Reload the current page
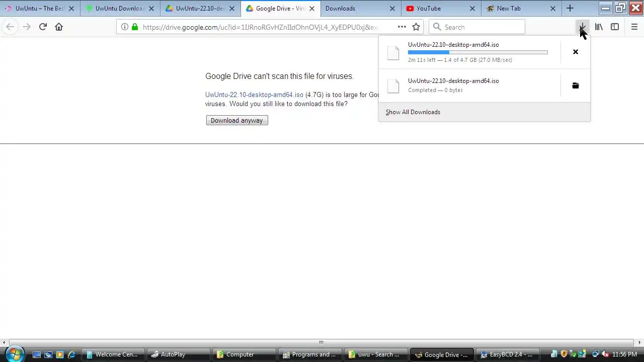 (x=43, y=27)
